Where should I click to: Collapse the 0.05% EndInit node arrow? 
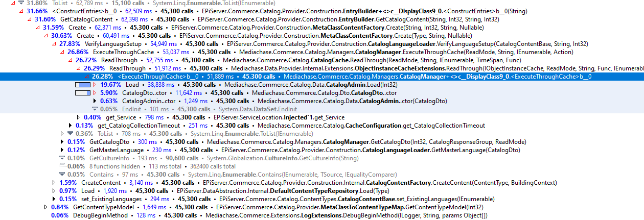pyautogui.click(x=95, y=109)
